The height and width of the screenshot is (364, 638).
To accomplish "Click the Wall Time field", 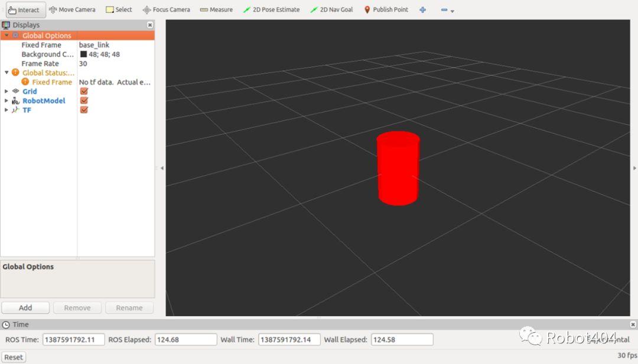I will 289,340.
